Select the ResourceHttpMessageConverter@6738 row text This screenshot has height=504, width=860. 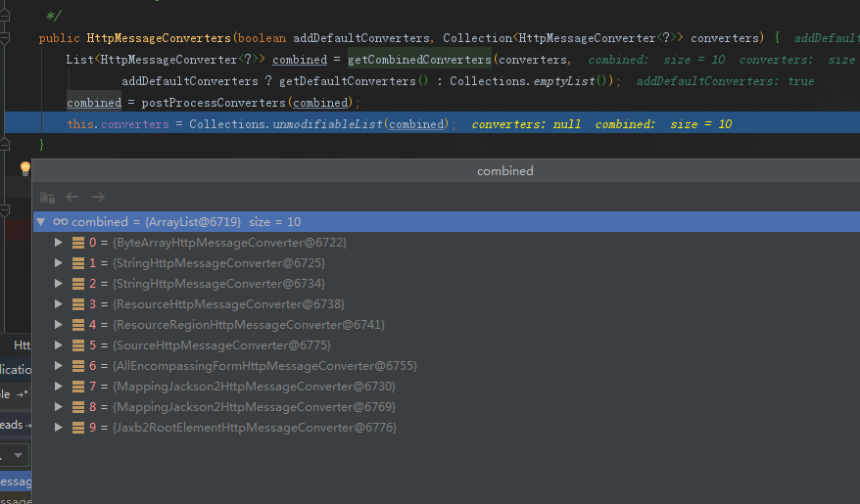tap(228, 304)
